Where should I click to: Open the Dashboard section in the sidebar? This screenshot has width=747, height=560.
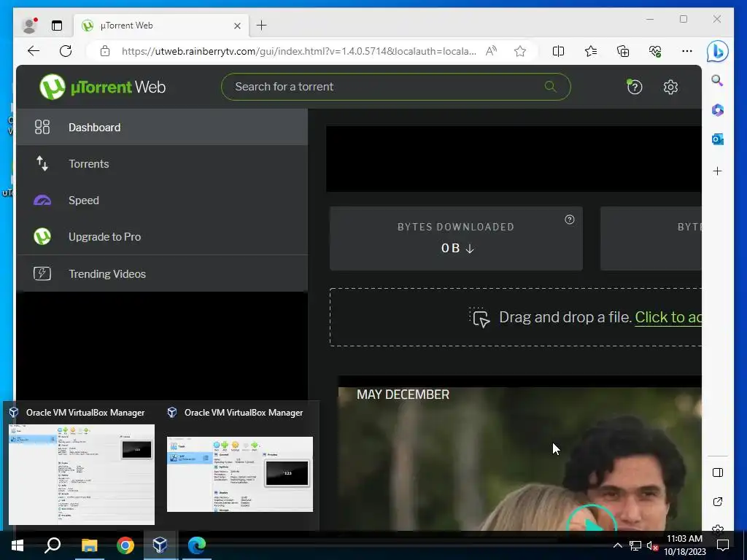click(x=162, y=127)
